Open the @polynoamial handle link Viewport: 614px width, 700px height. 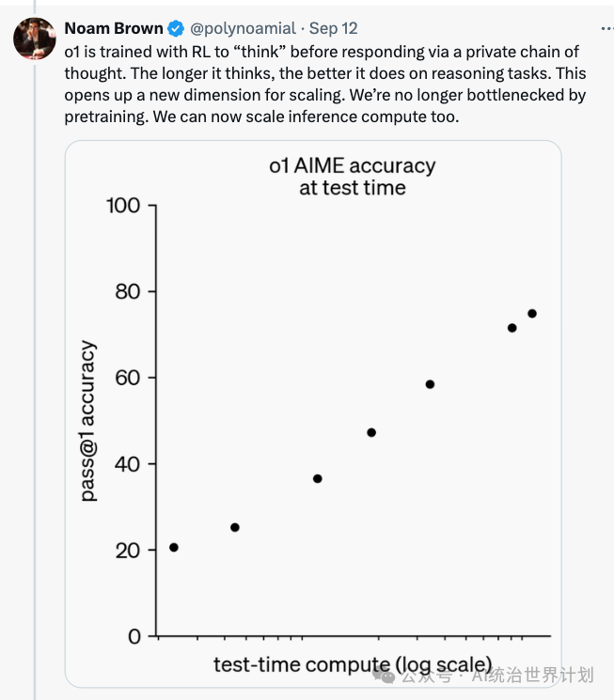tap(243, 29)
